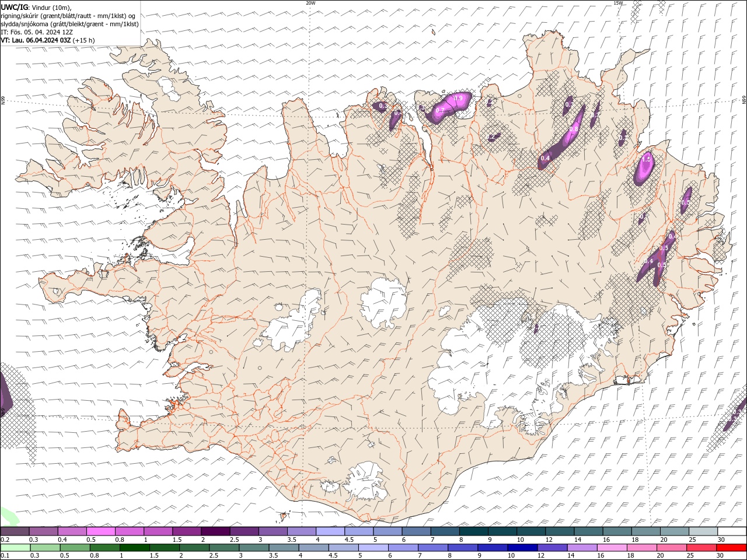This screenshot has width=747, height=560.
Task: Click the deep blue 10 rain scale swatch
Action: click(x=522, y=548)
